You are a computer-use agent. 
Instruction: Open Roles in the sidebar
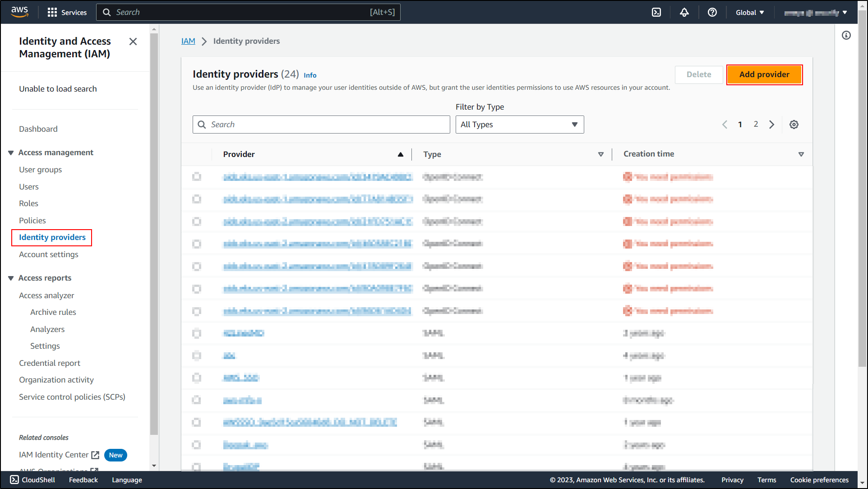pyautogui.click(x=28, y=203)
